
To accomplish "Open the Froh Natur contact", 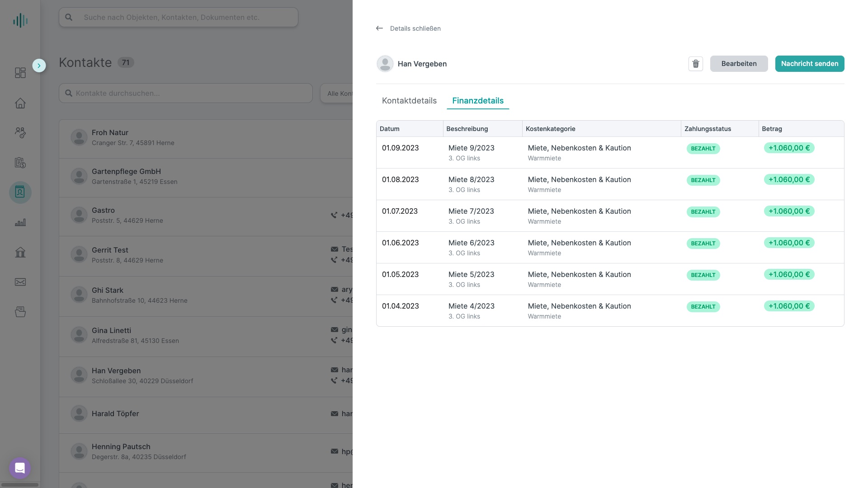I will click(x=206, y=139).
